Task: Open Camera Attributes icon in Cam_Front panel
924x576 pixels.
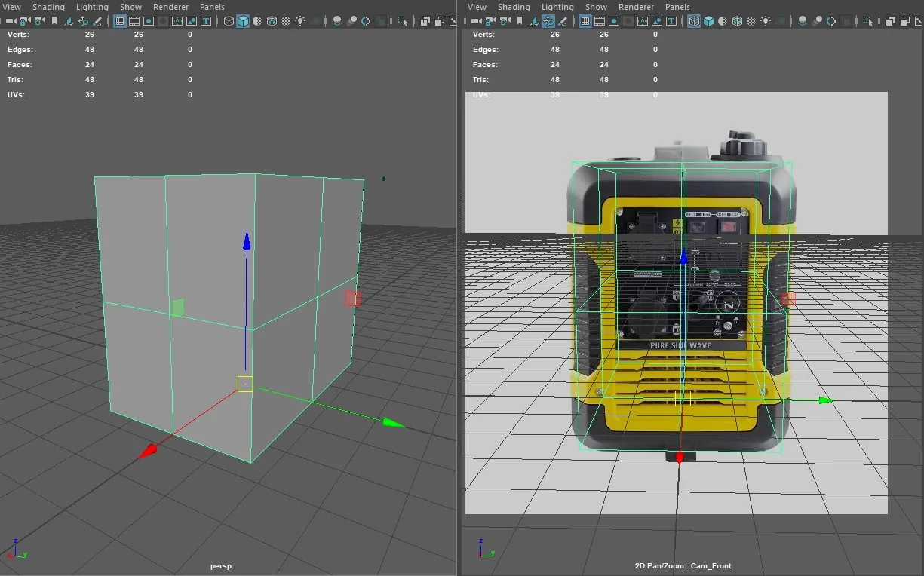Action: pos(505,22)
